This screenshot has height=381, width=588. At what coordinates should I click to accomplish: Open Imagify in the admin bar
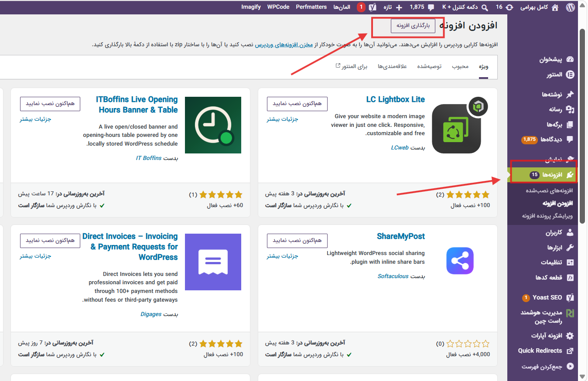point(251,7)
